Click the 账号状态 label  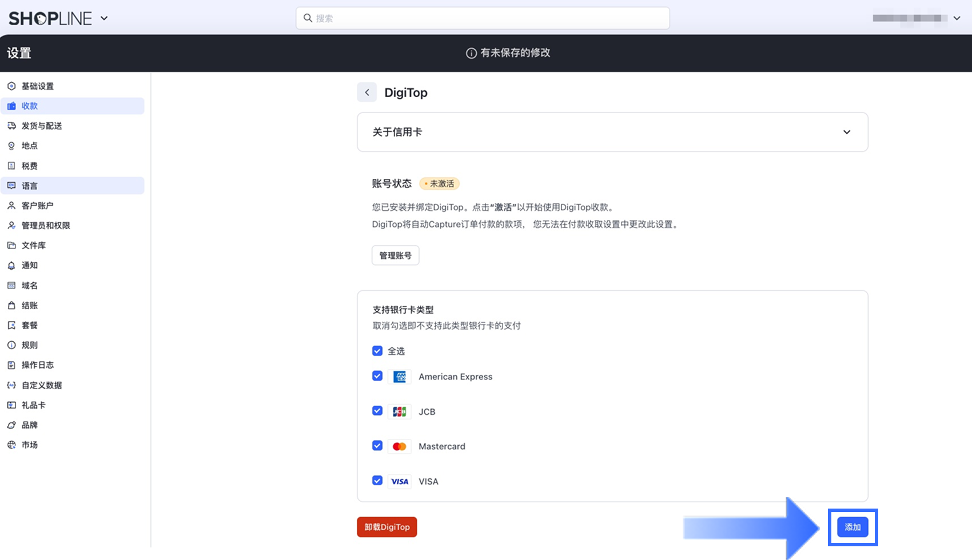(392, 183)
